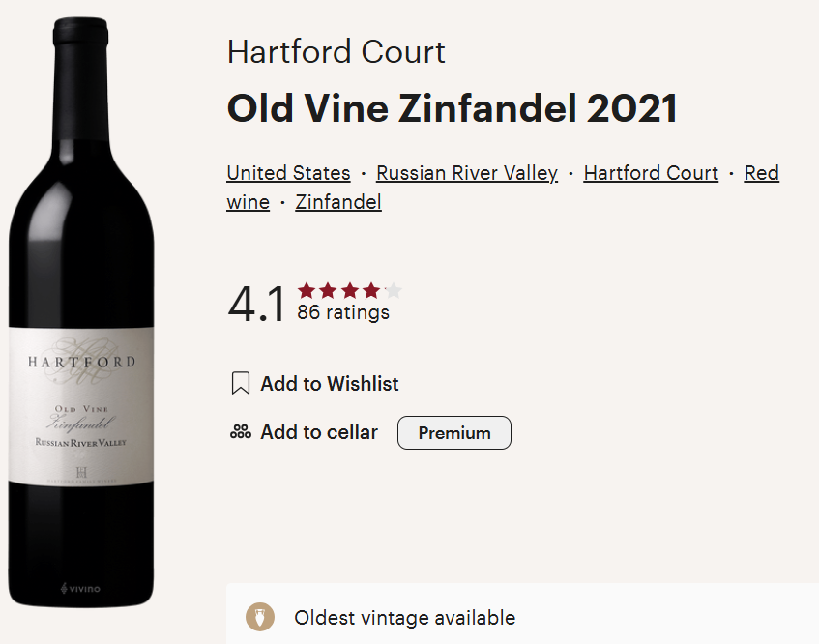Click the fifth grey rating star
819x644 pixels.
(394, 290)
